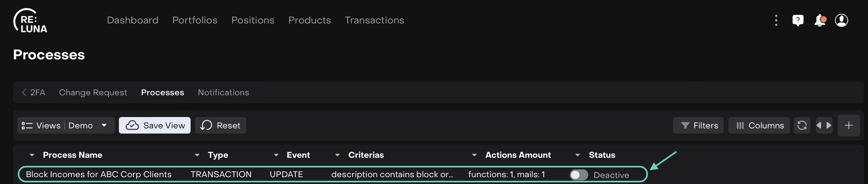Switch to the Change Request tab
This screenshot has height=184, width=868.
coord(93,92)
